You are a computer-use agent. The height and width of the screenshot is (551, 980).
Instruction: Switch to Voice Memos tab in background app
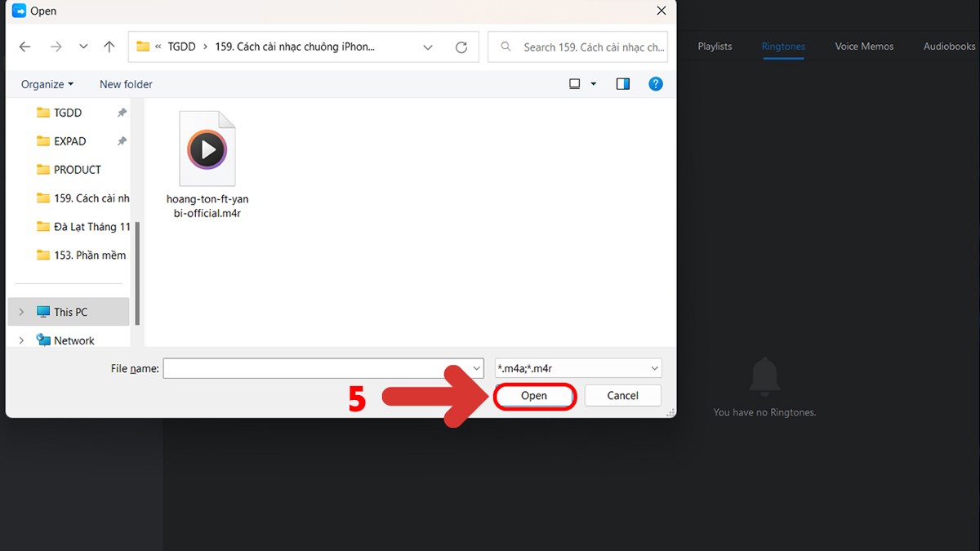point(864,47)
